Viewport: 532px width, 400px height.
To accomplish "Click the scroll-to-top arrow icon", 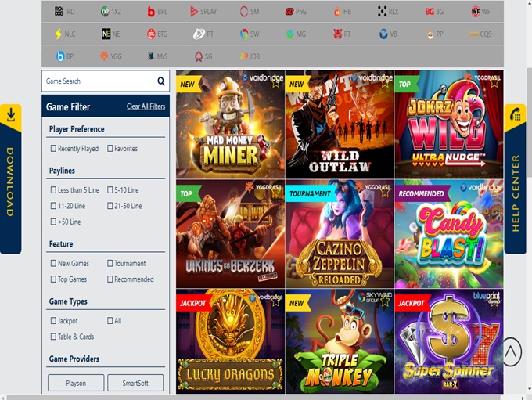I will coord(511,352).
